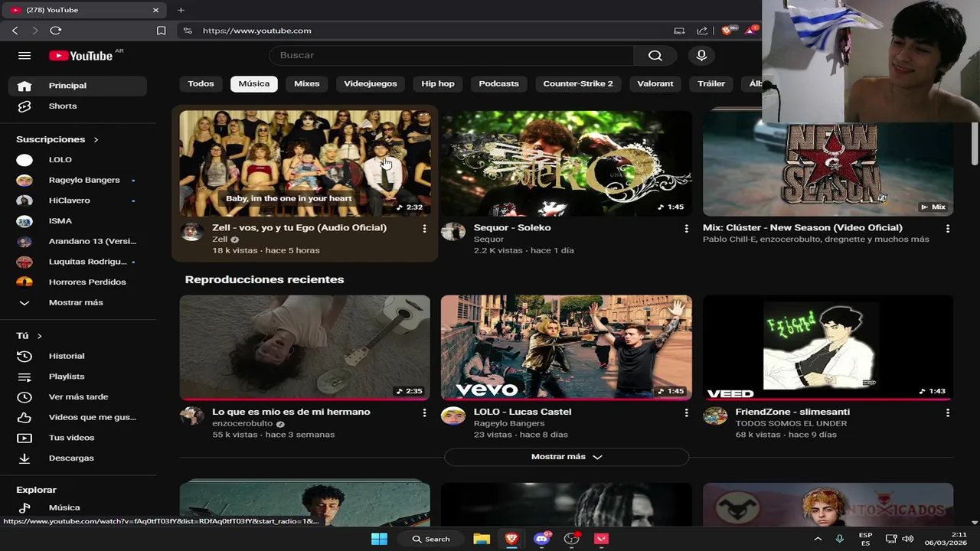Select the Mixes filter chip
Viewport: 980px width, 551px height.
[307, 83]
